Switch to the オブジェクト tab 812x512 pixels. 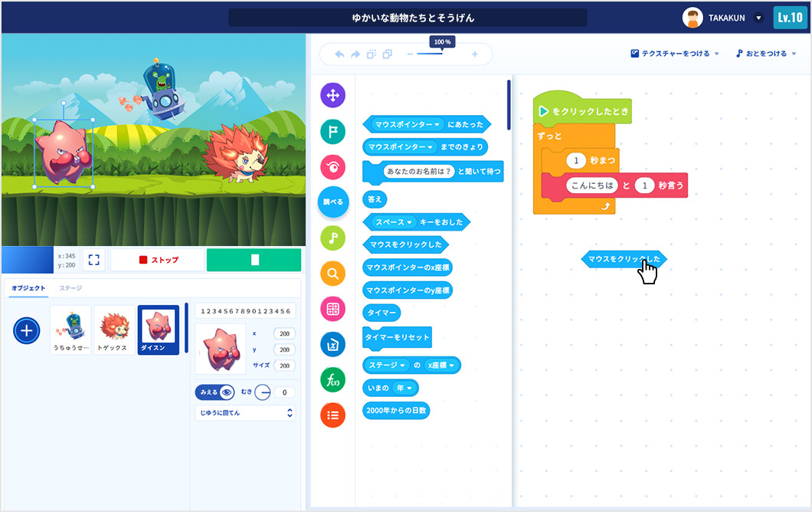click(x=28, y=288)
